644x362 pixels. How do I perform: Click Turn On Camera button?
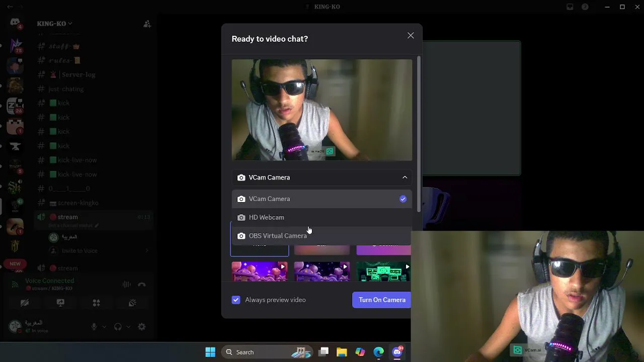pos(382,300)
